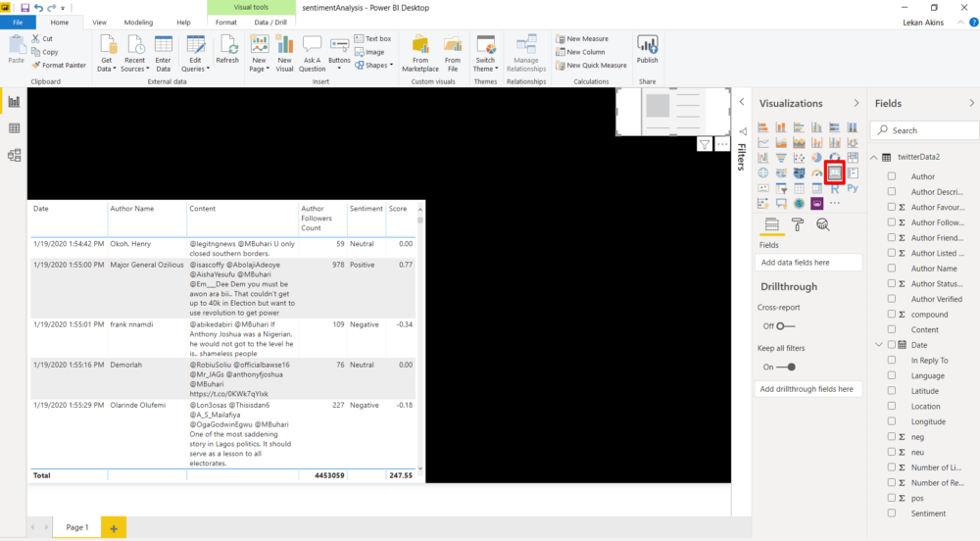980x541 pixels.
Task: Insert a Text box
Action: (x=372, y=39)
